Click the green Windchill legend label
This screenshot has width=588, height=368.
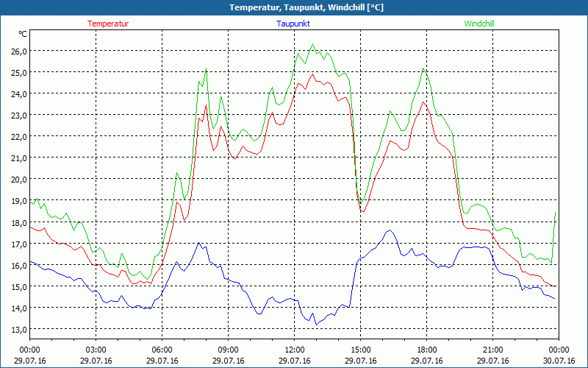pos(479,24)
